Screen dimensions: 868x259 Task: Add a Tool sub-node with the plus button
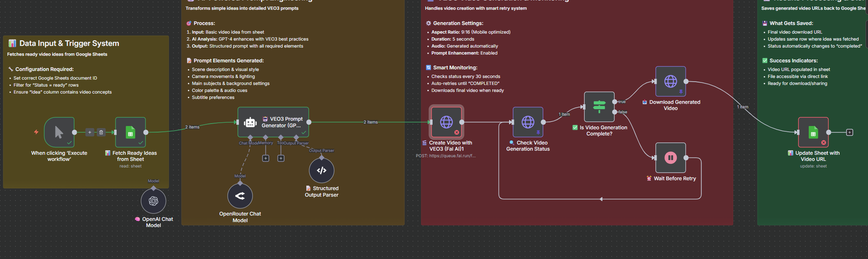281,158
